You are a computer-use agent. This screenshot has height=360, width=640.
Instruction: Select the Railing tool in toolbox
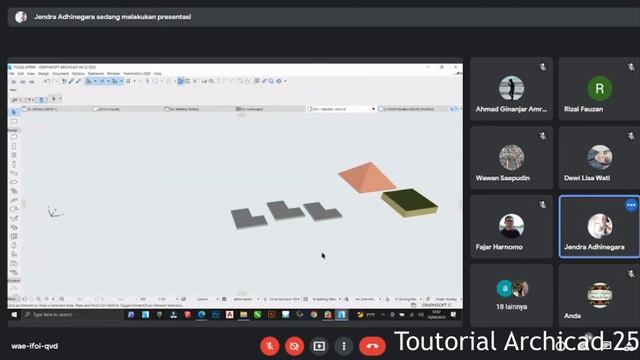click(x=14, y=200)
